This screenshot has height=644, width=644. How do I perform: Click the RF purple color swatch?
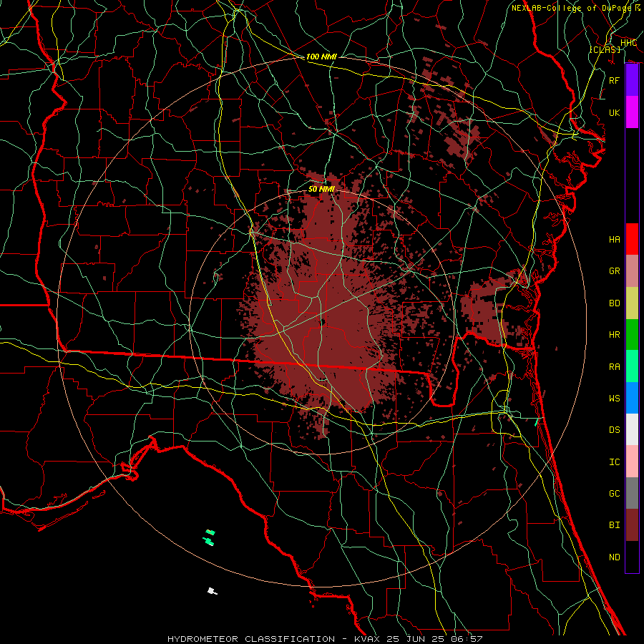point(632,80)
